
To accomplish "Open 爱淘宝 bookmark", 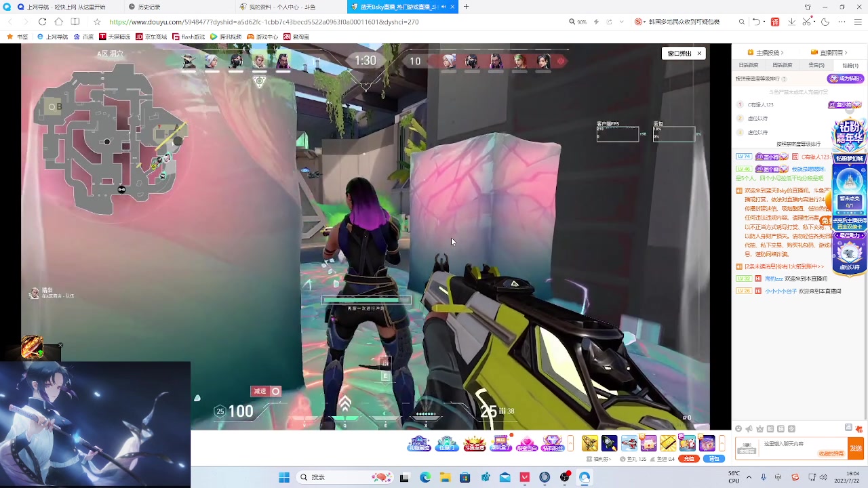I will [x=296, y=37].
